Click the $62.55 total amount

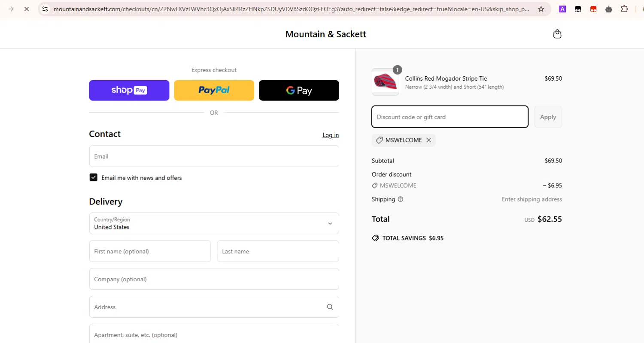[550, 219]
